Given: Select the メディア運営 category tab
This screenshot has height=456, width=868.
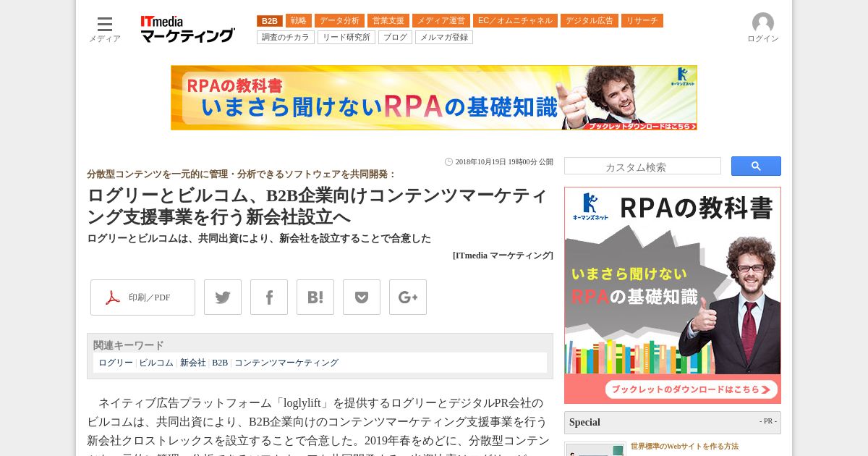Looking at the screenshot, I should [x=441, y=21].
